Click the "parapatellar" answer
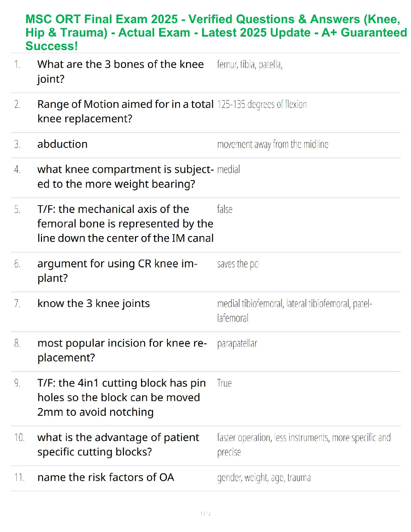This screenshot has width=411, height=532. point(237,344)
